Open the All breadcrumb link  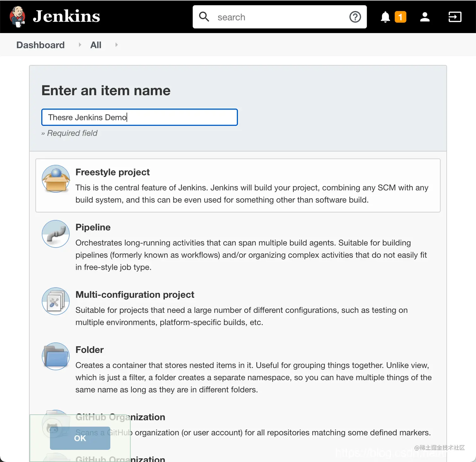coord(96,45)
